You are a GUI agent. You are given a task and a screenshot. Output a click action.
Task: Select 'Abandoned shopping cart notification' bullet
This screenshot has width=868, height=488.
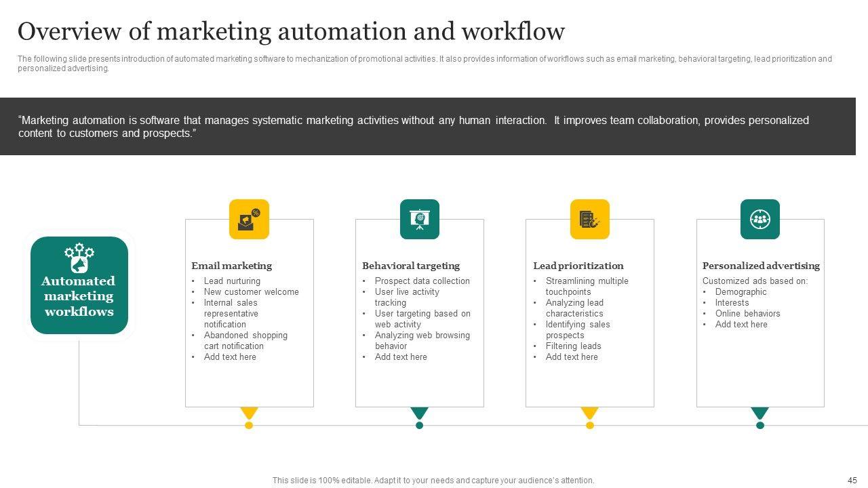pyautogui.click(x=245, y=341)
